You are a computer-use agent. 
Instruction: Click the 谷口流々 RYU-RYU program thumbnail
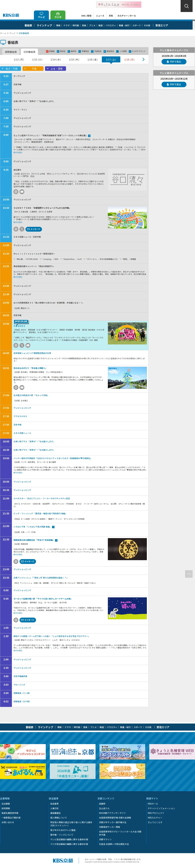[x=127, y=180]
